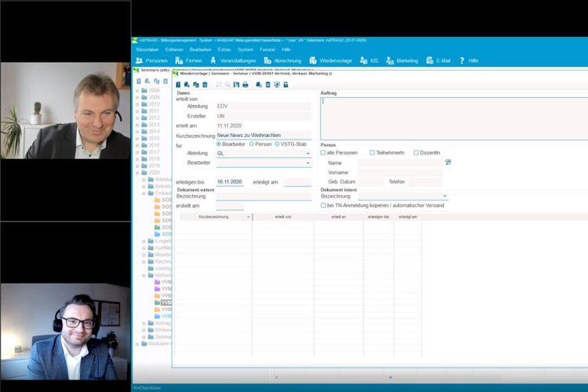This screenshot has height=392, width=588.
Task: Open the Extras menu
Action: (224, 49)
